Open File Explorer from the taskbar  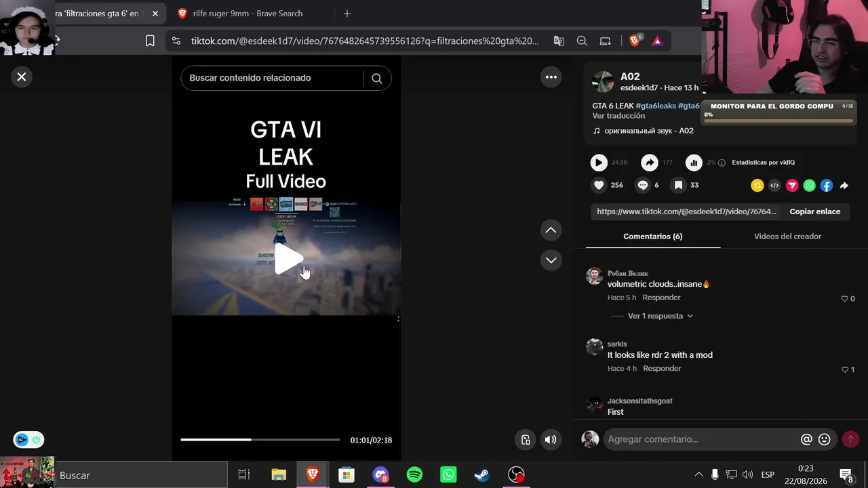[279, 475]
